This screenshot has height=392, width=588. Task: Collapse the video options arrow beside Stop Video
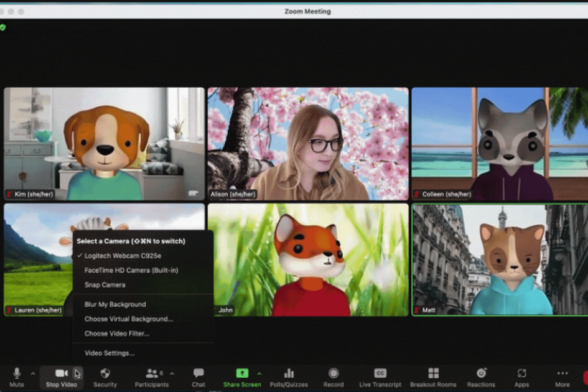click(77, 373)
